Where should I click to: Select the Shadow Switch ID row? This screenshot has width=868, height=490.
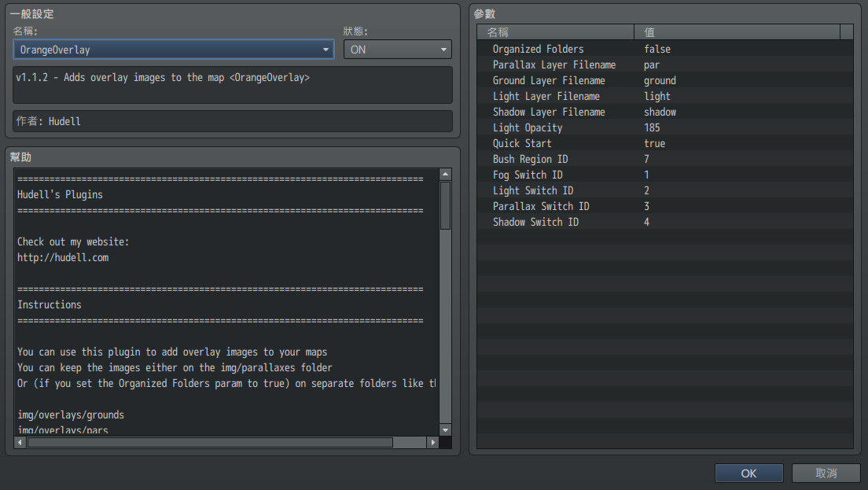[535, 222]
